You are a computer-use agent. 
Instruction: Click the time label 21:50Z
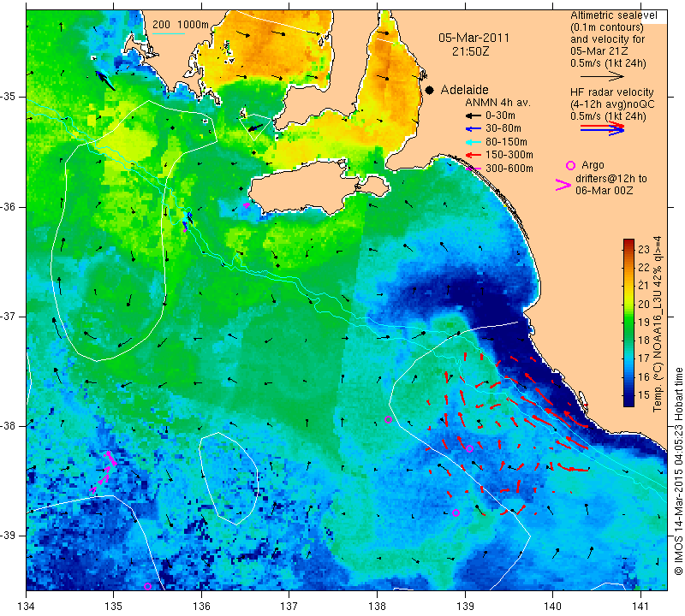[470, 51]
